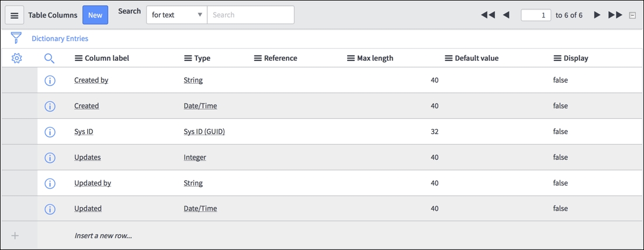
Task: Toggle column search magnifier icon
Action: [x=49, y=59]
